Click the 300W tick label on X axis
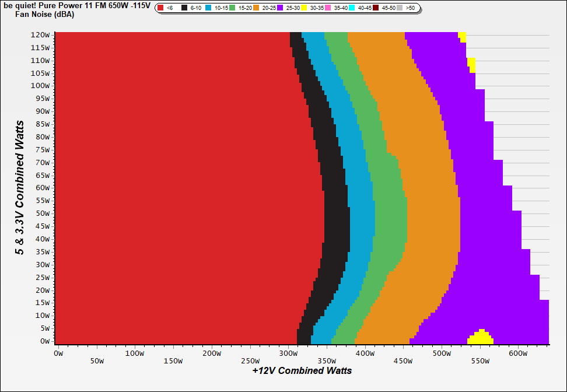 288,353
